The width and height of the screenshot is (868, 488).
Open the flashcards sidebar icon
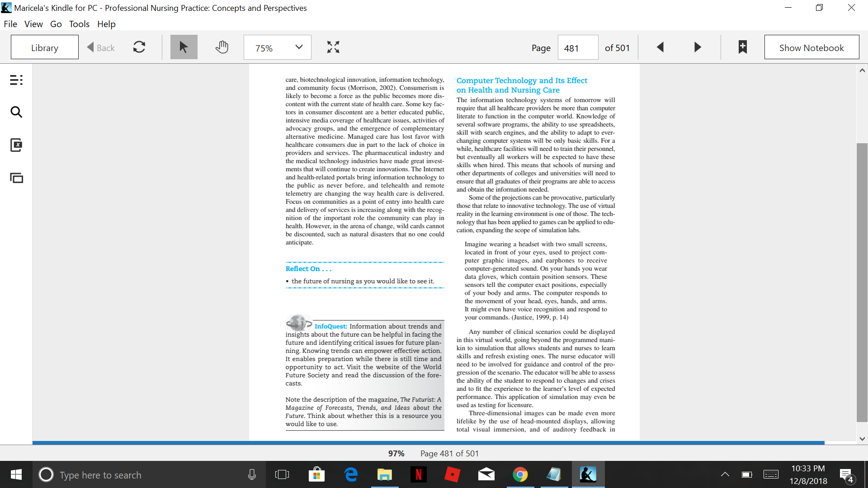point(16,178)
